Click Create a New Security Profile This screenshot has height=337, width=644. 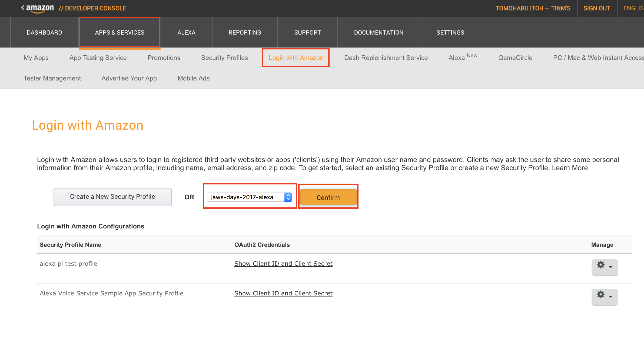tap(112, 197)
